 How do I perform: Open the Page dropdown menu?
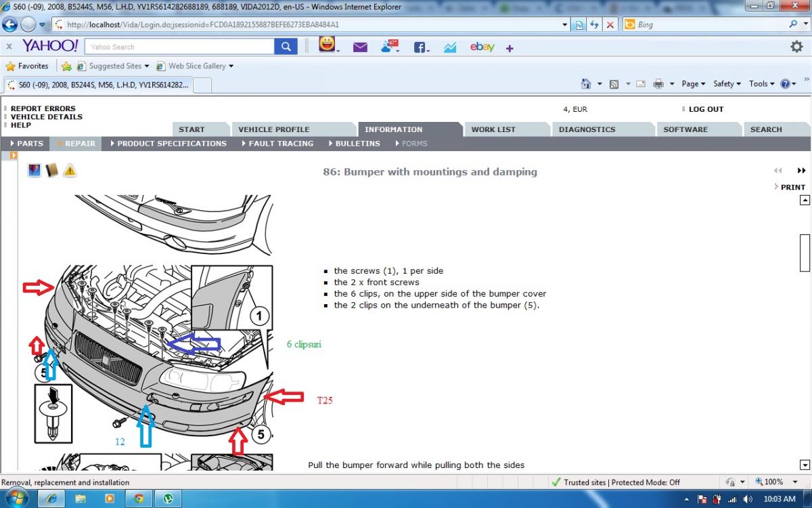694,84
